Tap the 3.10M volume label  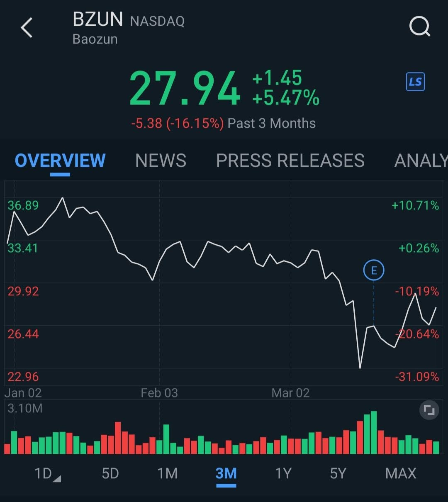click(x=25, y=408)
